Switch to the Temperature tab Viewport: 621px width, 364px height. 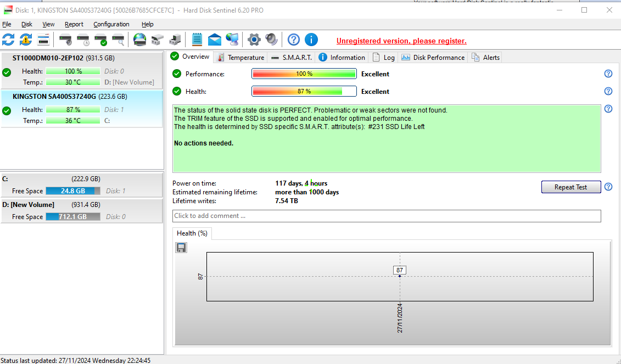240,58
